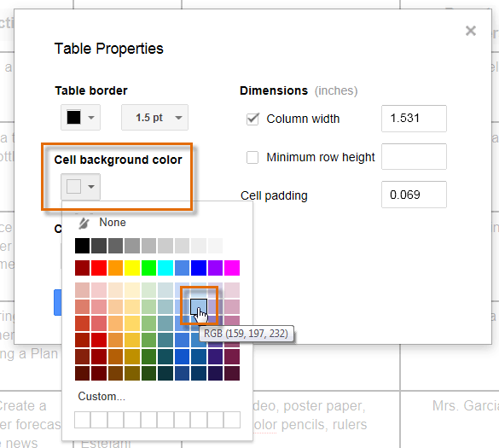
Task: Select the pure red swatch
Action: coord(99,268)
